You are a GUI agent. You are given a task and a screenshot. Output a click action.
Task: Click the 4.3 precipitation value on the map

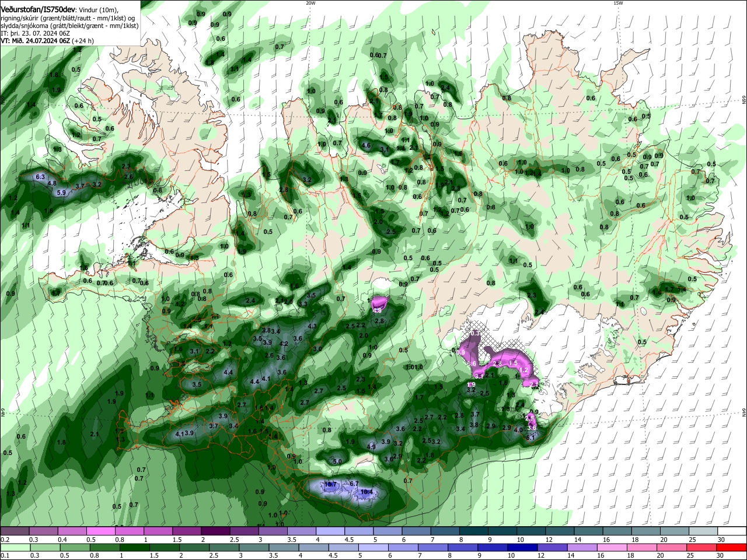pyautogui.click(x=312, y=326)
